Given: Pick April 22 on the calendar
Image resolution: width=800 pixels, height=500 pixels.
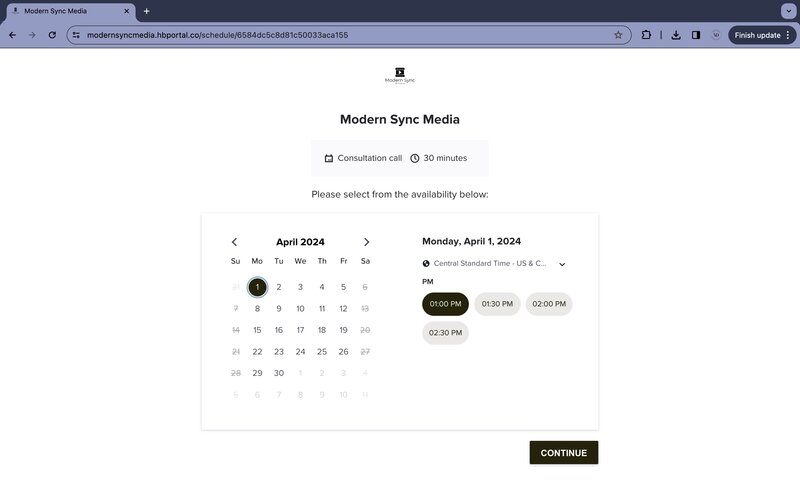Looking at the screenshot, I should coord(257,352).
